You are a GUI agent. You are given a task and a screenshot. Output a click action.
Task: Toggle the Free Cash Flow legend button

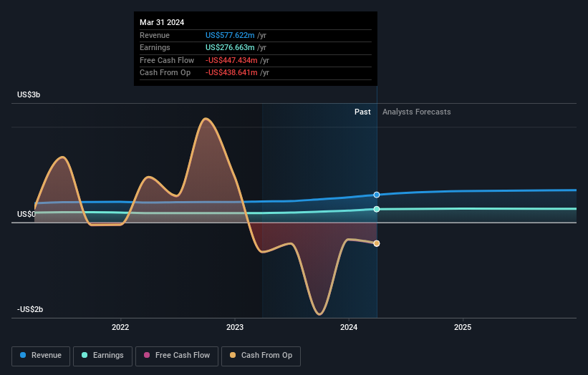(x=177, y=356)
